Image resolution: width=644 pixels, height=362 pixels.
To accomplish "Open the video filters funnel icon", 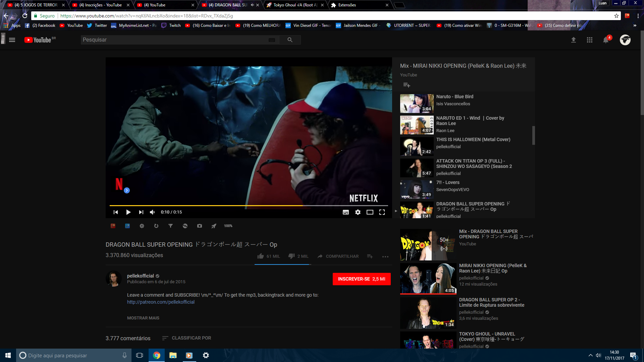I will (171, 226).
